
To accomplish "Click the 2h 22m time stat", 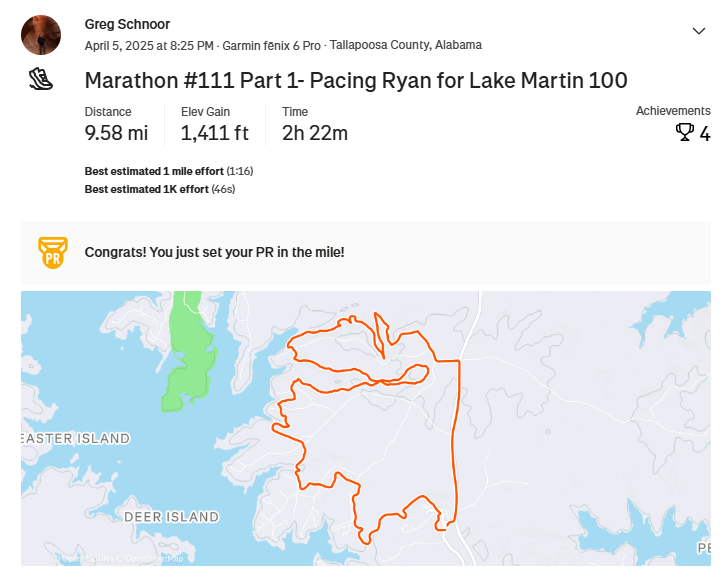I will point(315,133).
